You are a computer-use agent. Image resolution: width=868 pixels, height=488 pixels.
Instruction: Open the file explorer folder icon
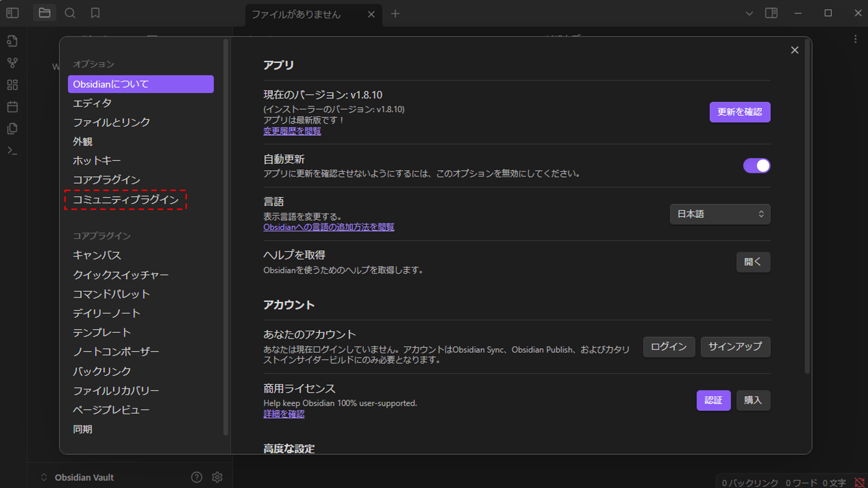click(44, 13)
